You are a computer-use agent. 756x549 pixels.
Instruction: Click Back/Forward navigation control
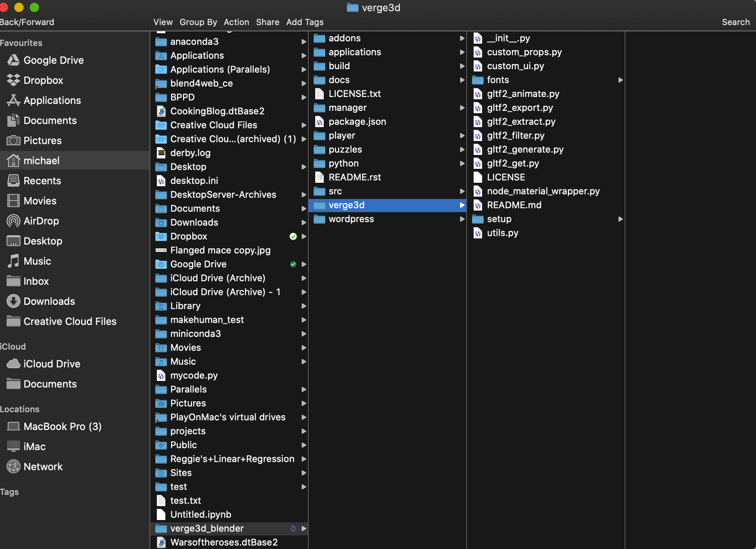pos(27,22)
